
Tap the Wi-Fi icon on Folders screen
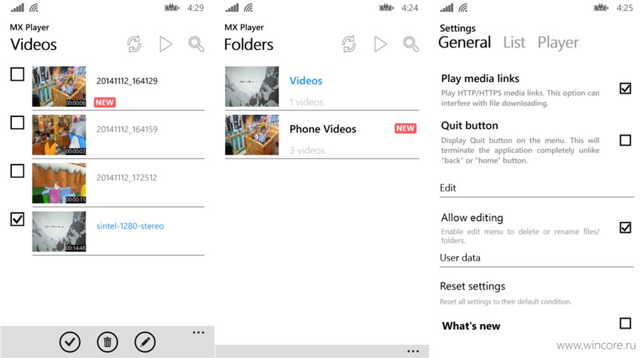coord(249,8)
